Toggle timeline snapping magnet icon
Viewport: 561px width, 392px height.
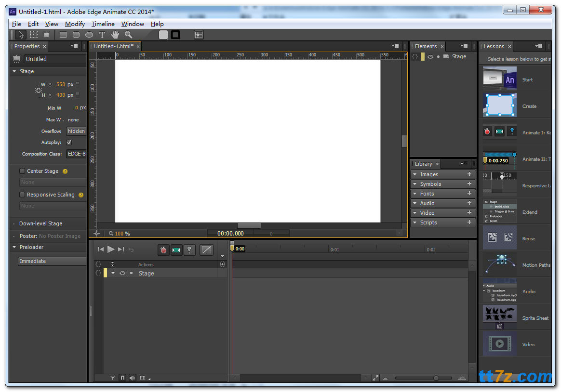coord(123,378)
